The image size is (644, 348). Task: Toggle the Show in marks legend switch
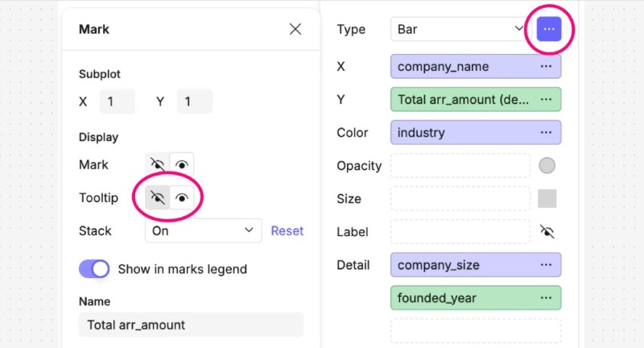point(94,269)
